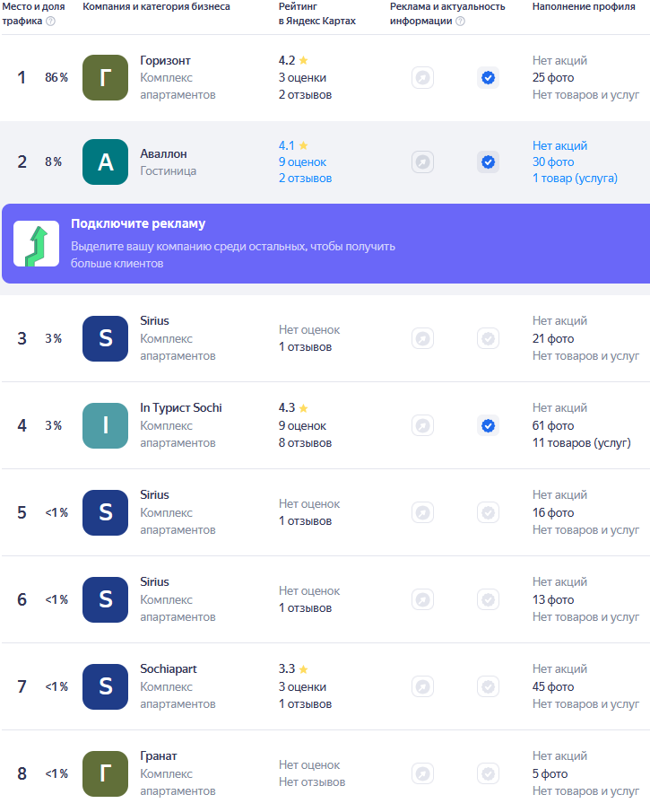Viewport: 650px width, 812px height.
Task: Click the 'Наполнение профиля' column header
Action: (584, 7)
